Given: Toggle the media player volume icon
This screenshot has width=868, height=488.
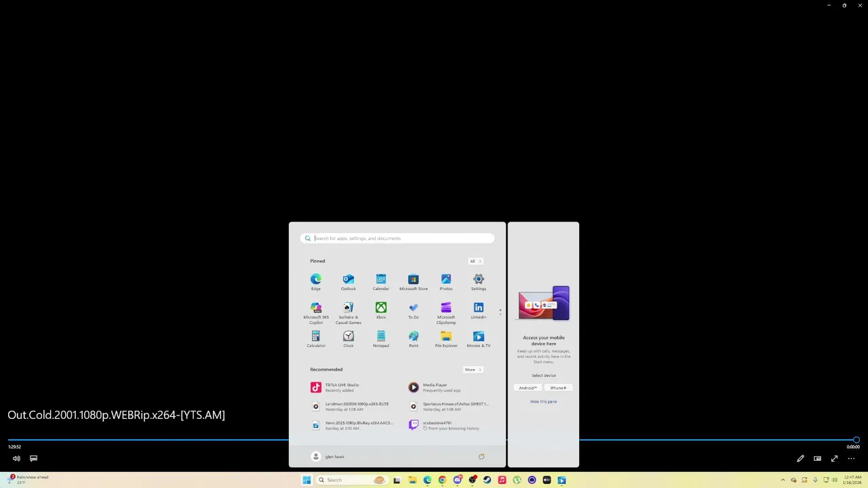Looking at the screenshot, I should click(x=16, y=458).
